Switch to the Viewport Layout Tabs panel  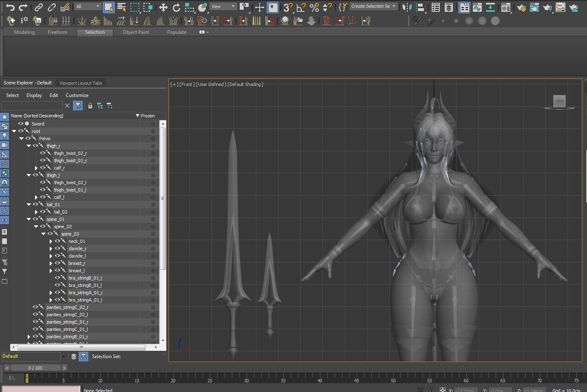point(81,83)
